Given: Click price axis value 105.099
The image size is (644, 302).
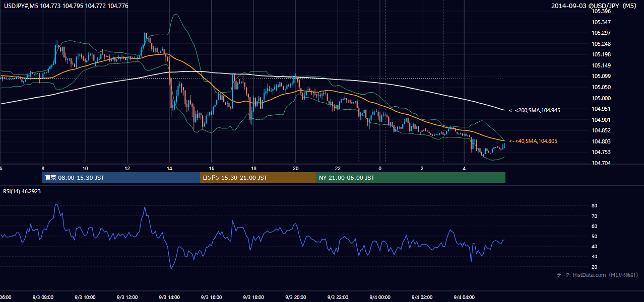Looking at the screenshot, I should click(x=601, y=76).
